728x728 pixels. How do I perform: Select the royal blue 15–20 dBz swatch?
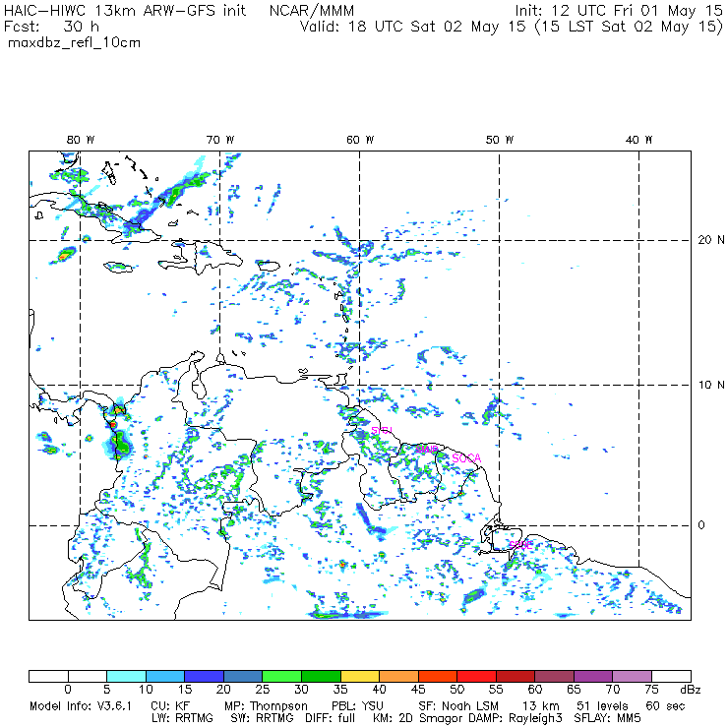tap(205, 676)
